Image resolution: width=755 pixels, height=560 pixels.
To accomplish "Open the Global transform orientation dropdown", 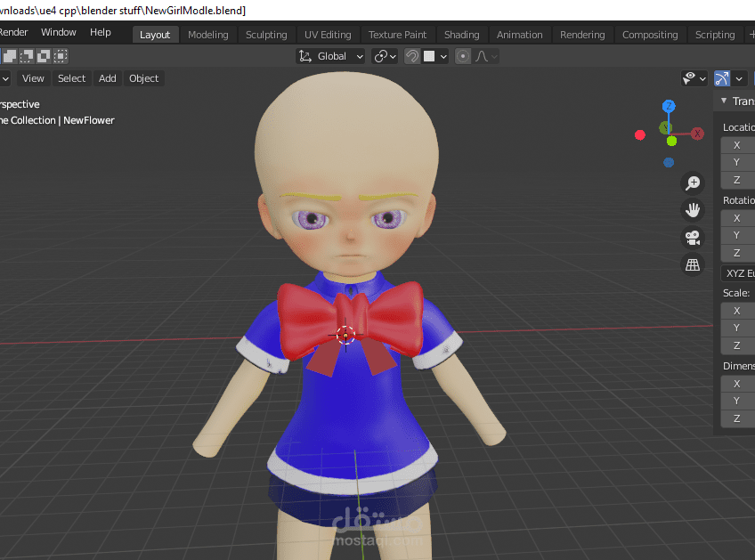I will coord(330,55).
